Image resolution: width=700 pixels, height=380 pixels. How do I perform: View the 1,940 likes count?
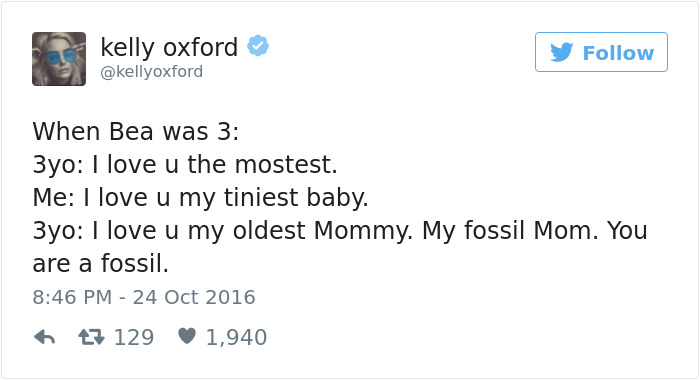coord(236,337)
